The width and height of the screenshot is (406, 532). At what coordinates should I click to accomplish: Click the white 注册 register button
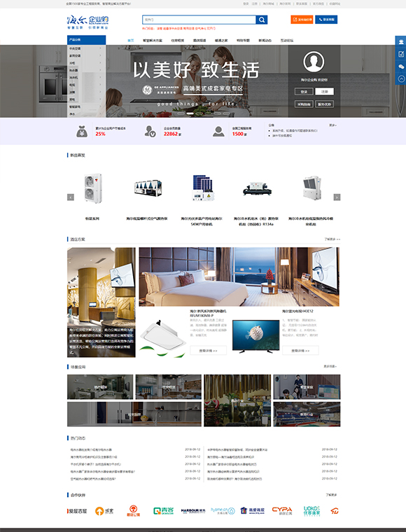click(324, 92)
